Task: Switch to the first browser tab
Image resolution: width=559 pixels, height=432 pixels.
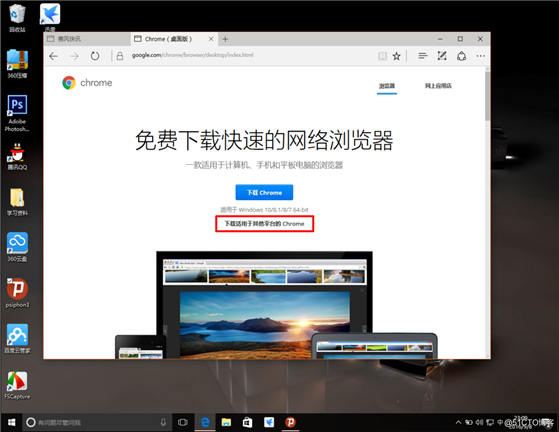Action: tap(88, 39)
